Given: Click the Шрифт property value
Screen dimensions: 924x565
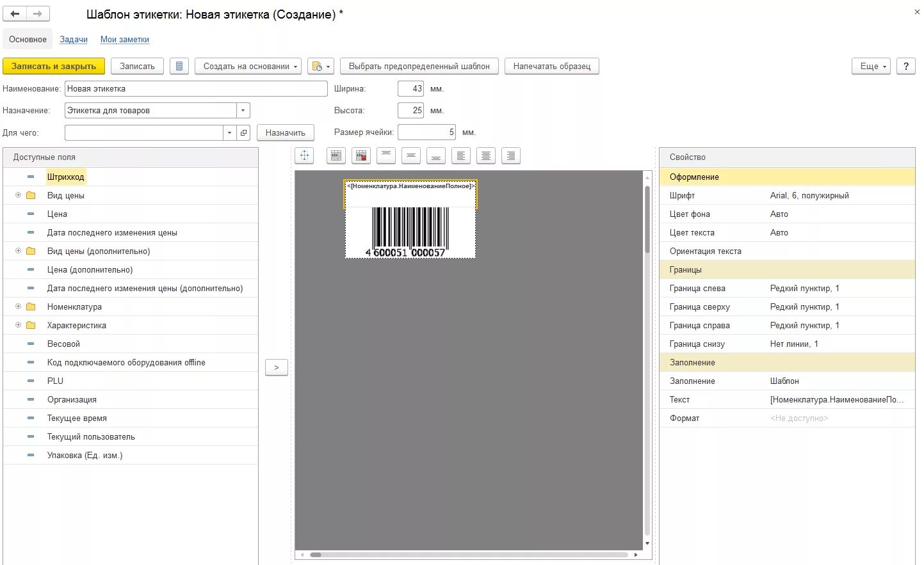Looking at the screenshot, I should click(x=809, y=195).
